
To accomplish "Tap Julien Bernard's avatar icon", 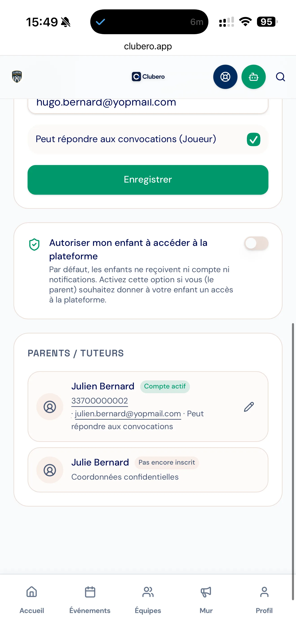I will coord(50,407).
